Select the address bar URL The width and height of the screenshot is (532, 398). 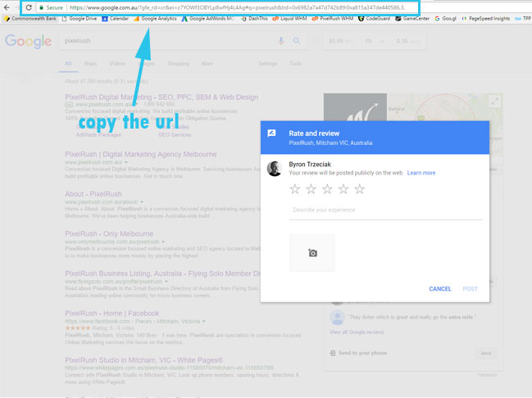click(237, 7)
